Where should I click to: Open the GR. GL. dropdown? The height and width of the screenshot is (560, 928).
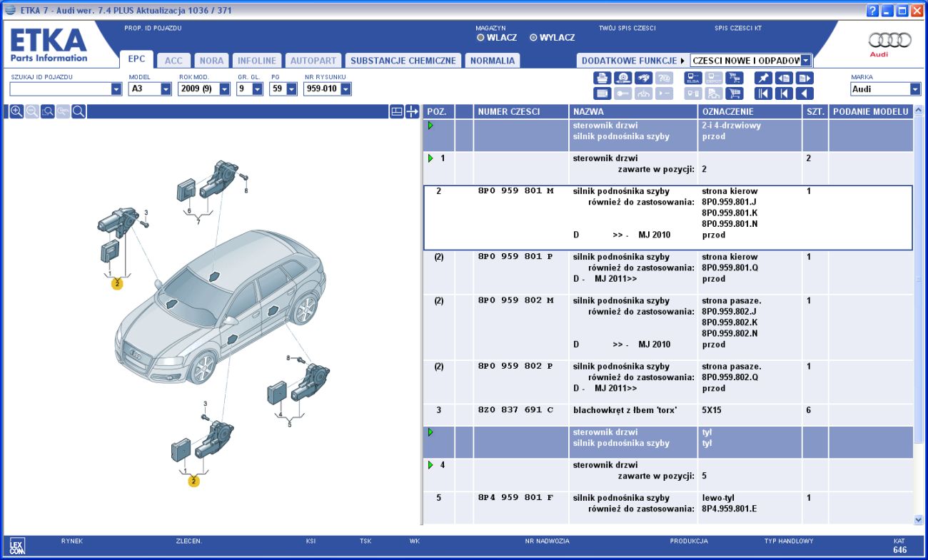[257, 89]
